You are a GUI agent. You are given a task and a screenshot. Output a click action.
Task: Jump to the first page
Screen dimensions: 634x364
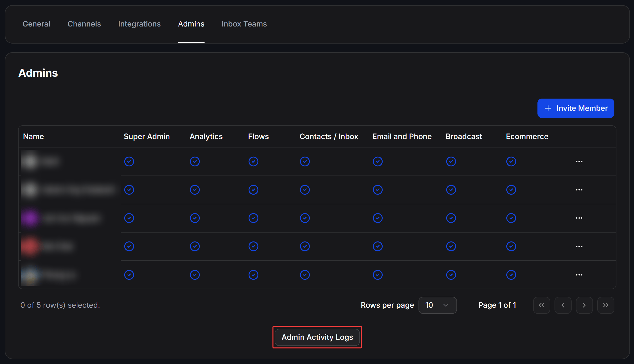click(x=542, y=305)
